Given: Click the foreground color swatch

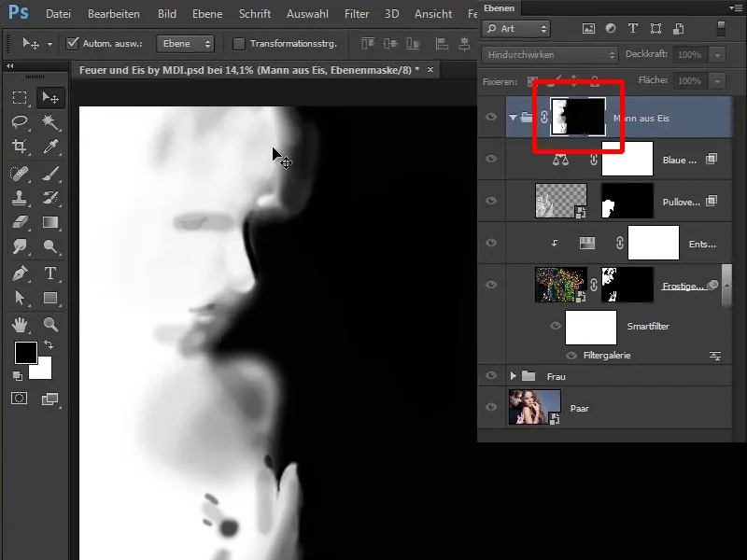Looking at the screenshot, I should (26, 353).
